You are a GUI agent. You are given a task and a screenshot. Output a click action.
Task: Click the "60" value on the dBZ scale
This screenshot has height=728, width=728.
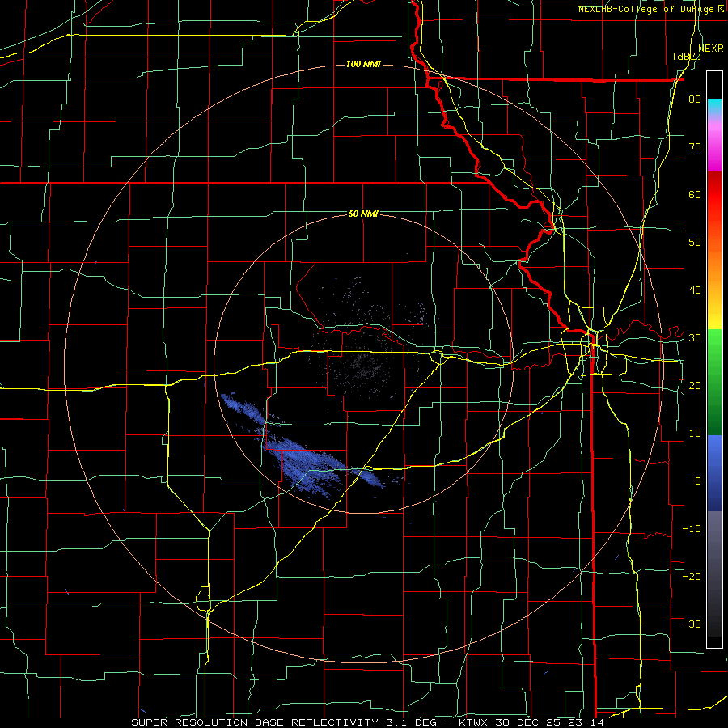pyautogui.click(x=695, y=194)
